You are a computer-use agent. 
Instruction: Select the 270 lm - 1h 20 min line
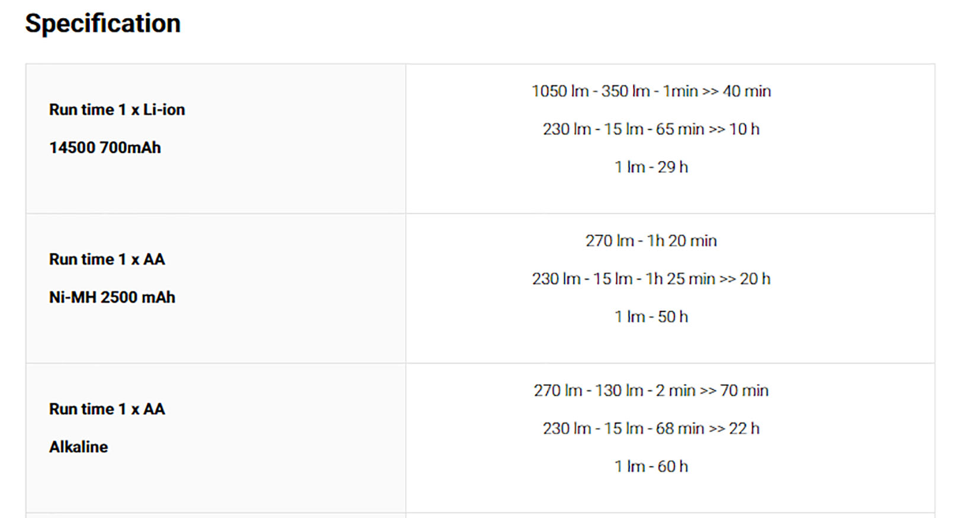coord(651,241)
